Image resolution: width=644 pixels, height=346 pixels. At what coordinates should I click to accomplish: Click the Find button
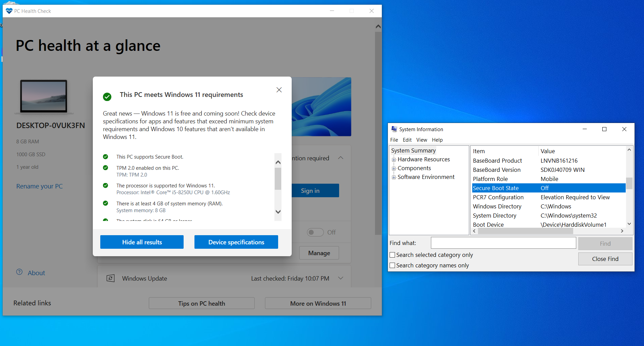tap(605, 244)
